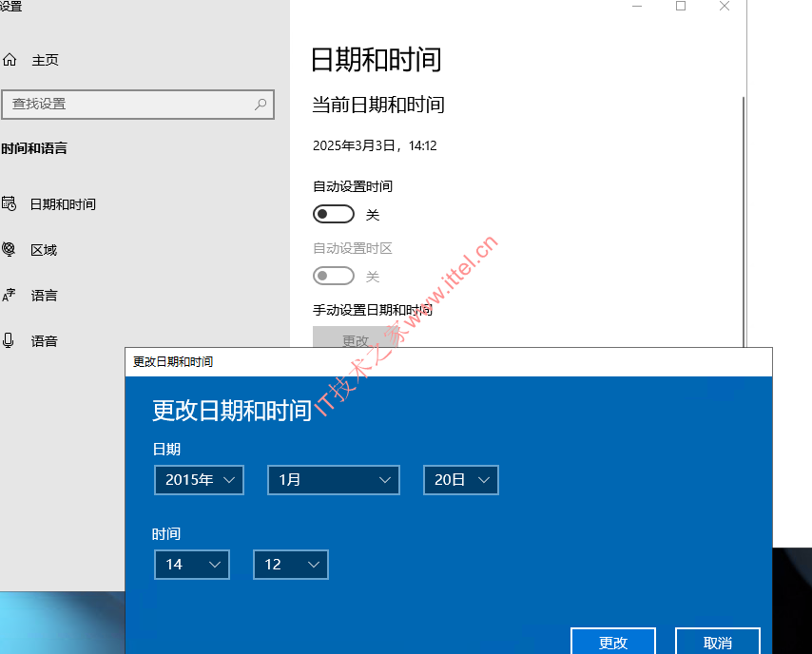Click the greyed 更改 button in Settings
The width and height of the screenshot is (812, 654).
click(356, 337)
